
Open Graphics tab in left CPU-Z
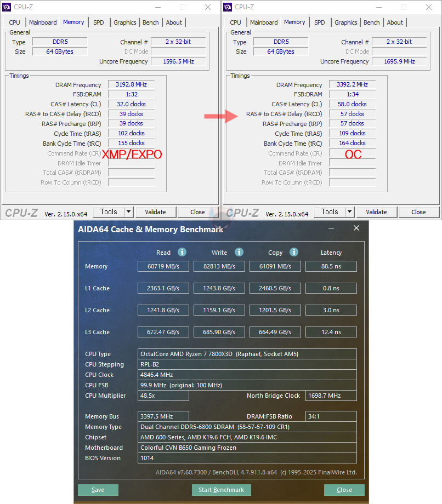click(125, 22)
